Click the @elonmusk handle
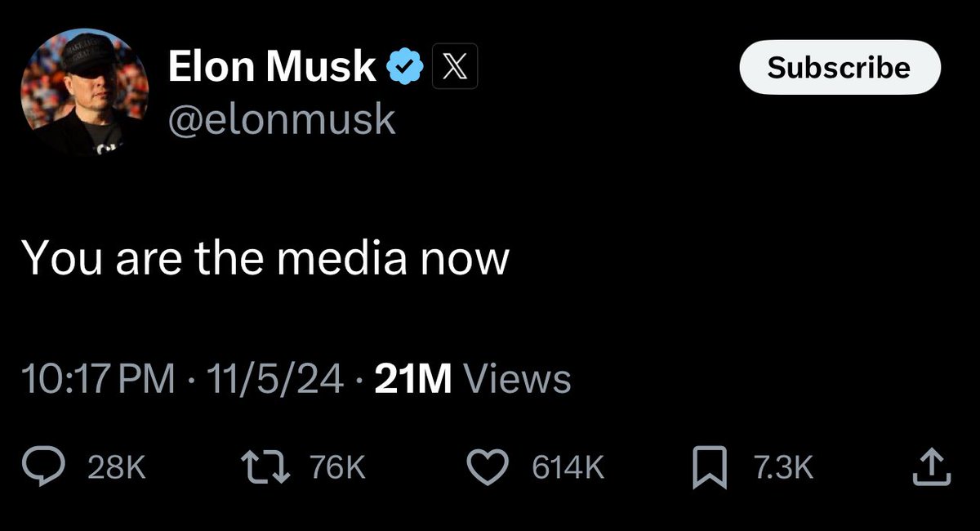The image size is (980, 531). pos(282,120)
